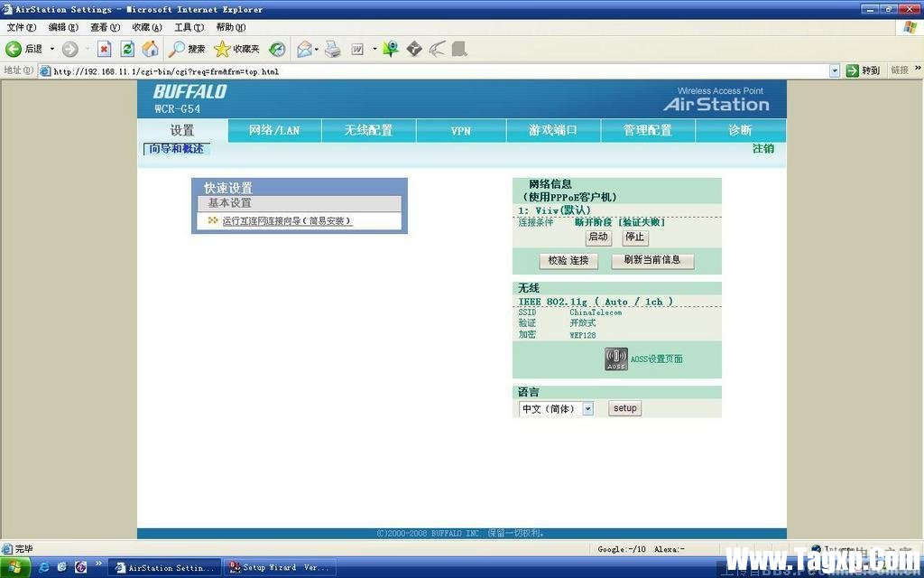Click the 注销 logout link
The height and width of the screenshot is (578, 924).
[763, 149]
